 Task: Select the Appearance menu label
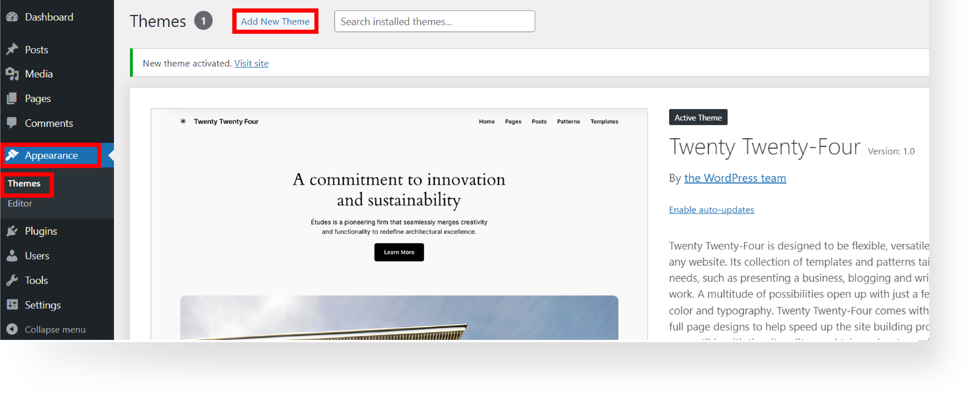[51, 155]
